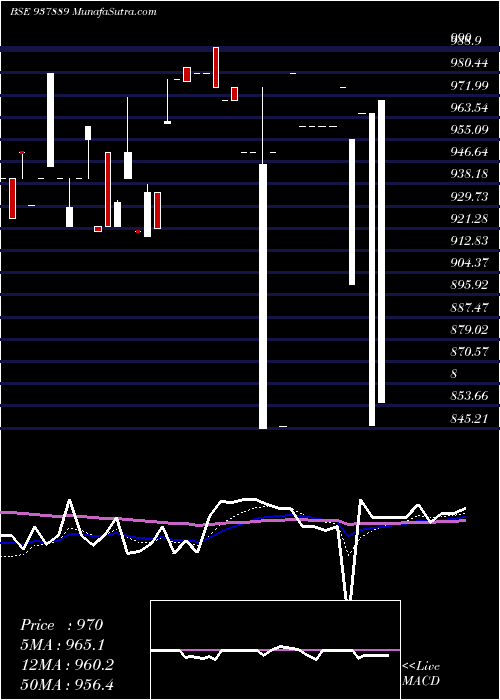Click the 853.66 price axis label
Image resolution: width=500 pixels, height=700 pixels.
[x=469, y=396]
